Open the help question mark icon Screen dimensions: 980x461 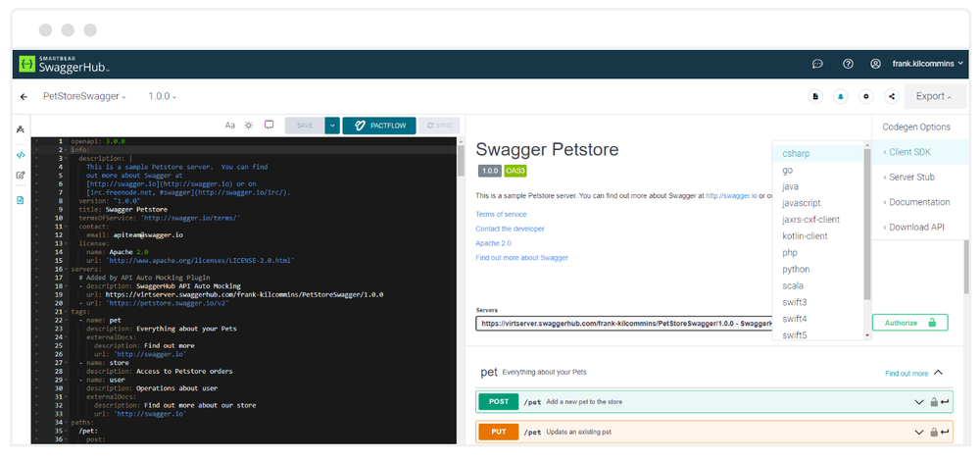coord(848,64)
